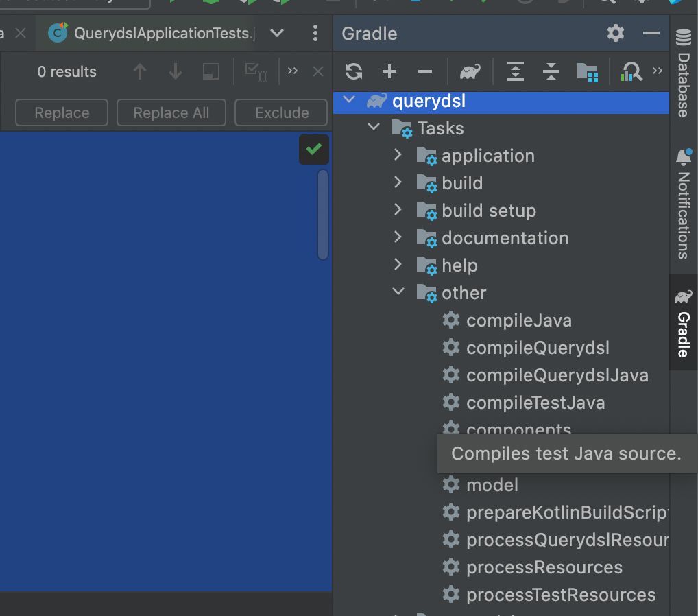This screenshot has height=616, width=698.
Task: Toggle Show Dependencies folder icon
Action: point(587,72)
